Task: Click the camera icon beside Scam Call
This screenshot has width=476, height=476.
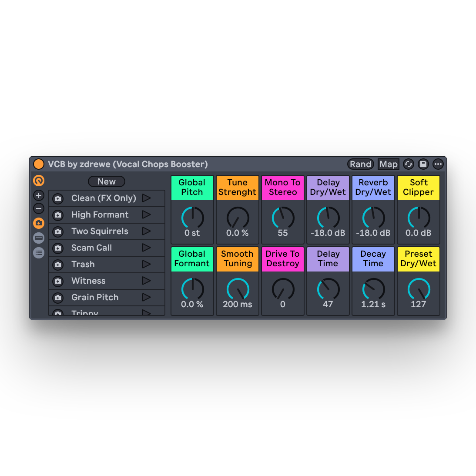Action: click(x=58, y=248)
